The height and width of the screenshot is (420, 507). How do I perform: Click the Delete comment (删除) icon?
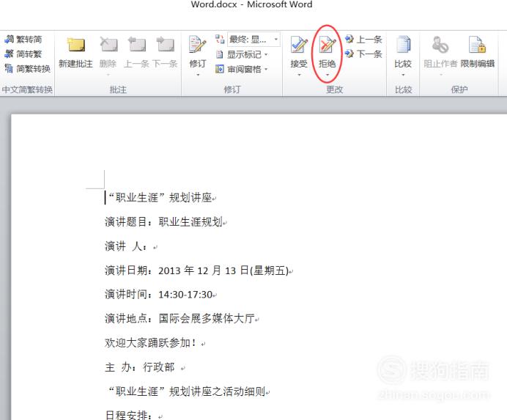108,45
